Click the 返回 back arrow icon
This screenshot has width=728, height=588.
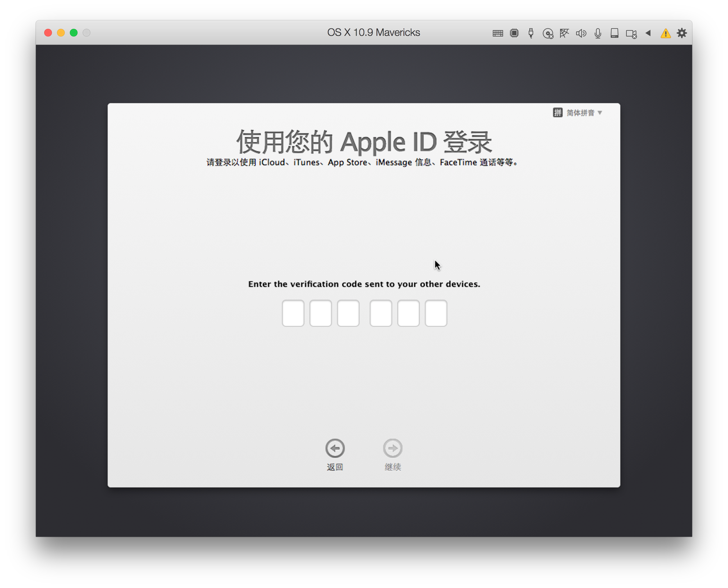[335, 448]
